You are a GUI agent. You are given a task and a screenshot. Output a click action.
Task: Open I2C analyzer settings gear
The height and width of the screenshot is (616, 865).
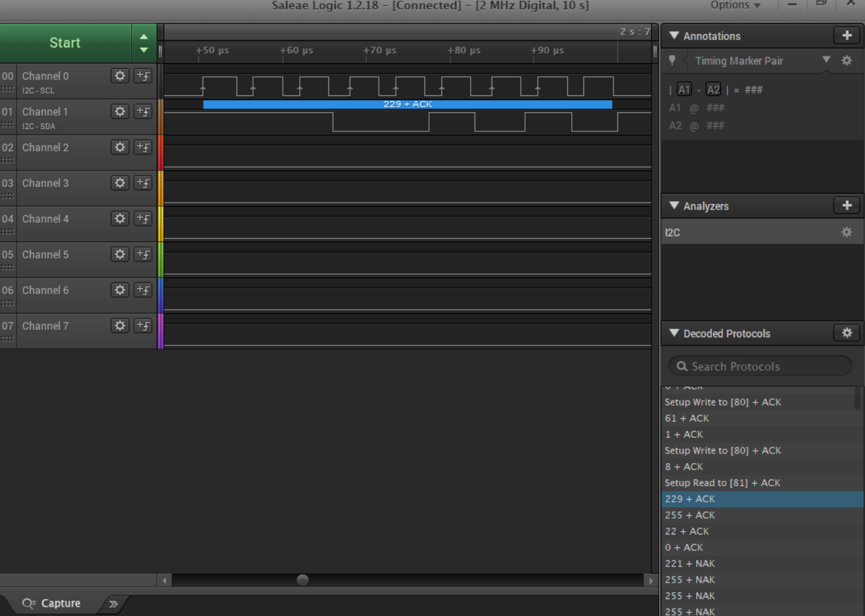pos(847,233)
